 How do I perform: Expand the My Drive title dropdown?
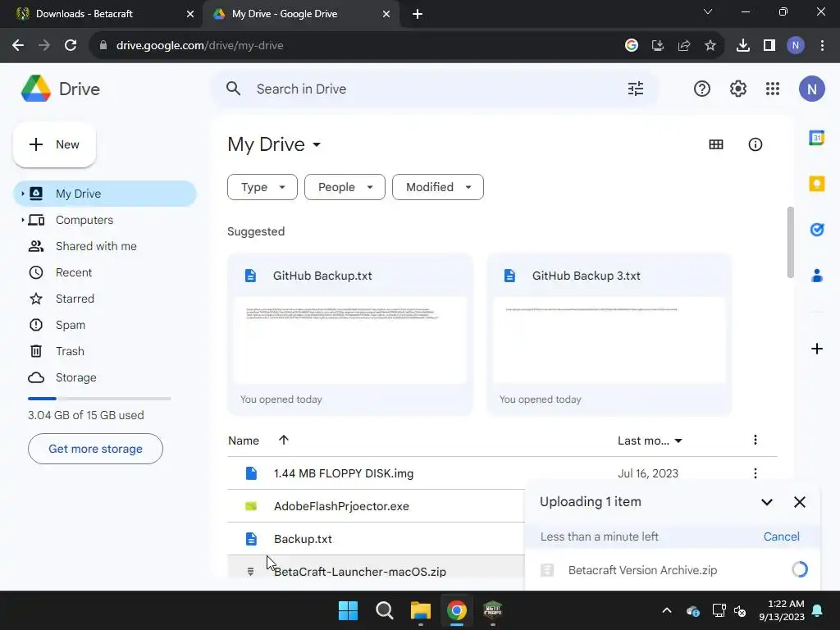[317, 144]
